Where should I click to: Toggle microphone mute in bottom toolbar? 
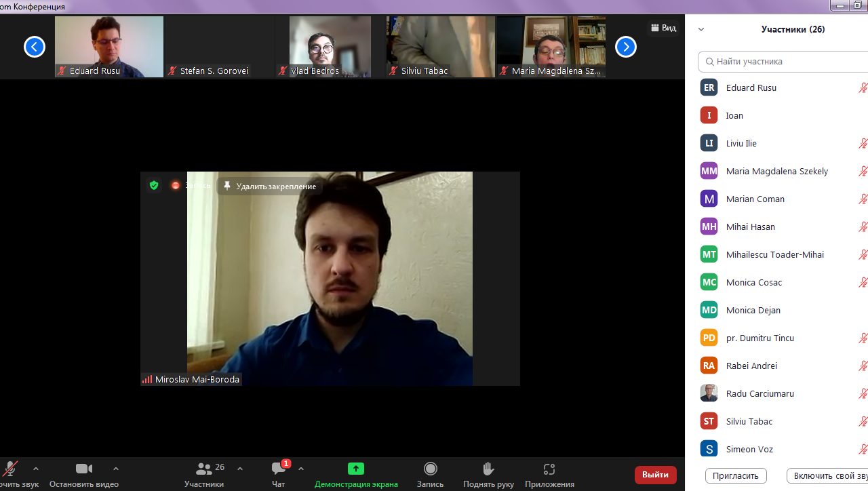[10, 469]
